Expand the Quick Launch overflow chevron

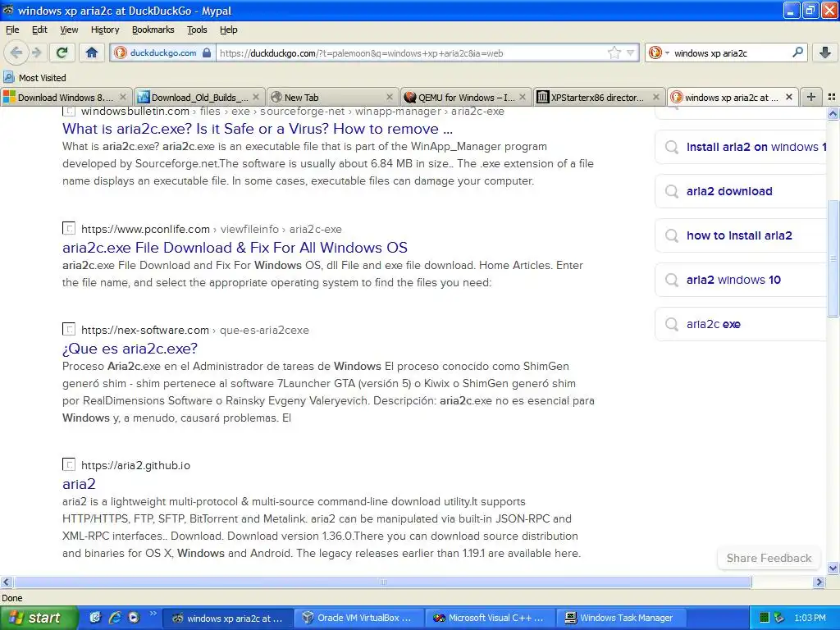(x=153, y=614)
